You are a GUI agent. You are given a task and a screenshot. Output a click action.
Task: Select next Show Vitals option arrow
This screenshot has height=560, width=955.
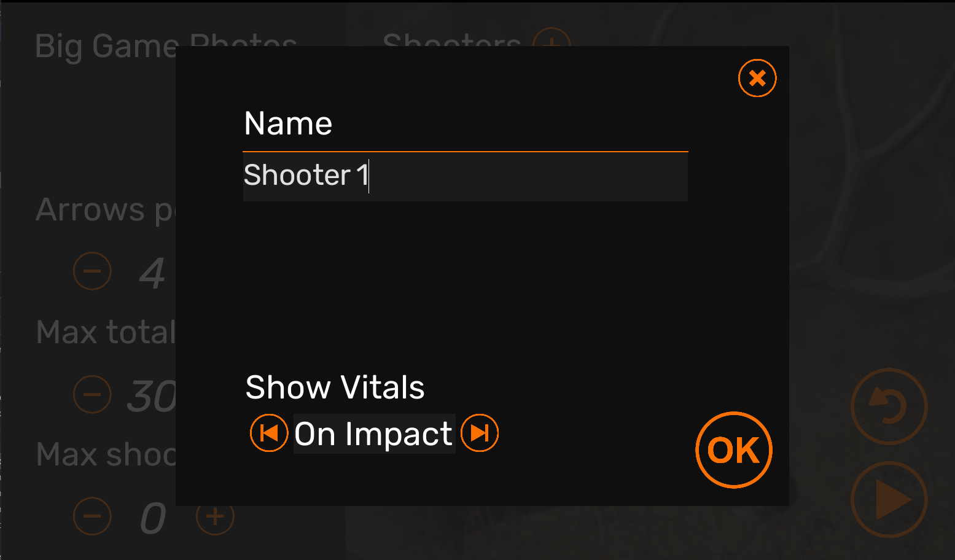pyautogui.click(x=480, y=433)
